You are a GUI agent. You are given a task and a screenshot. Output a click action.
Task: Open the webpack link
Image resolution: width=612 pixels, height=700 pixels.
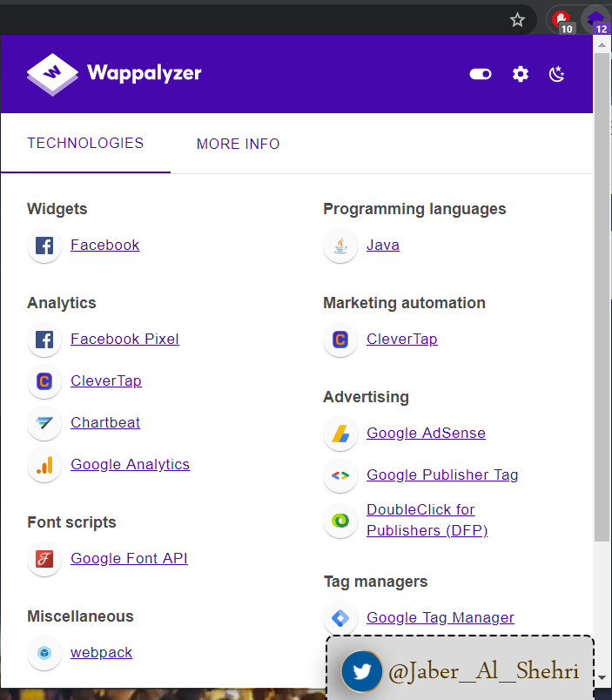click(101, 653)
